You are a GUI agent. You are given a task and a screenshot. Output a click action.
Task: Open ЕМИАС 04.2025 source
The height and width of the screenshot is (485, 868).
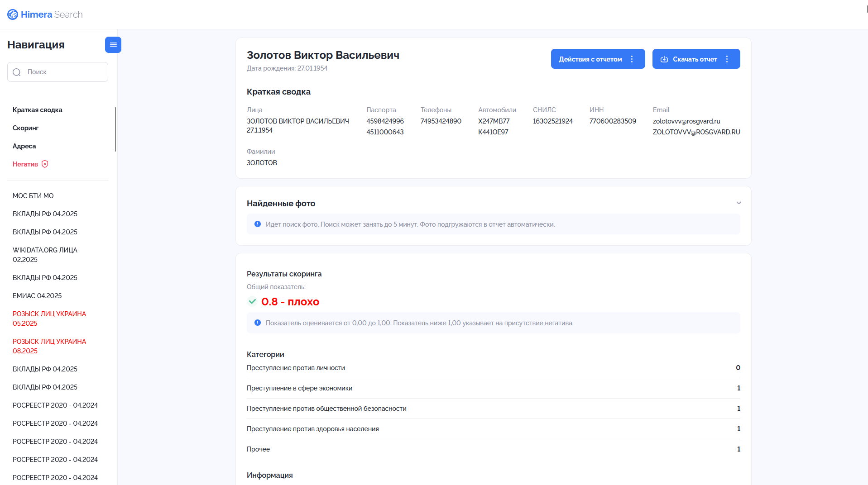(x=37, y=296)
